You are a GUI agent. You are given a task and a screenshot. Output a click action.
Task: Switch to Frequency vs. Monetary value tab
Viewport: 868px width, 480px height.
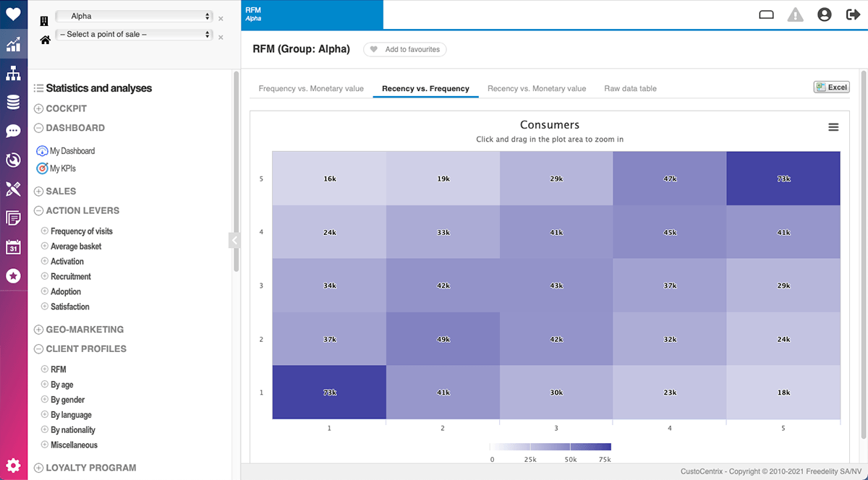pos(311,88)
